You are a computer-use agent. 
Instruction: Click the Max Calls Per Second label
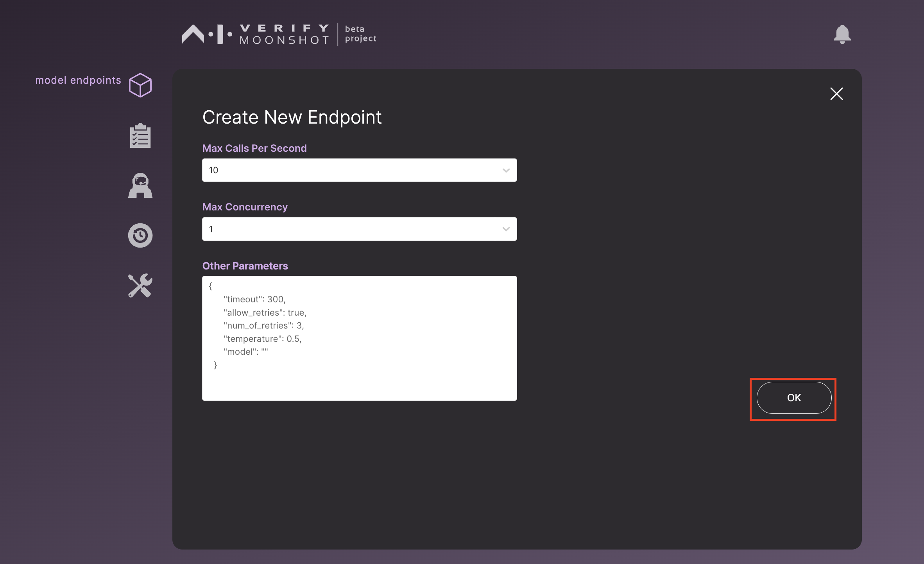(254, 148)
